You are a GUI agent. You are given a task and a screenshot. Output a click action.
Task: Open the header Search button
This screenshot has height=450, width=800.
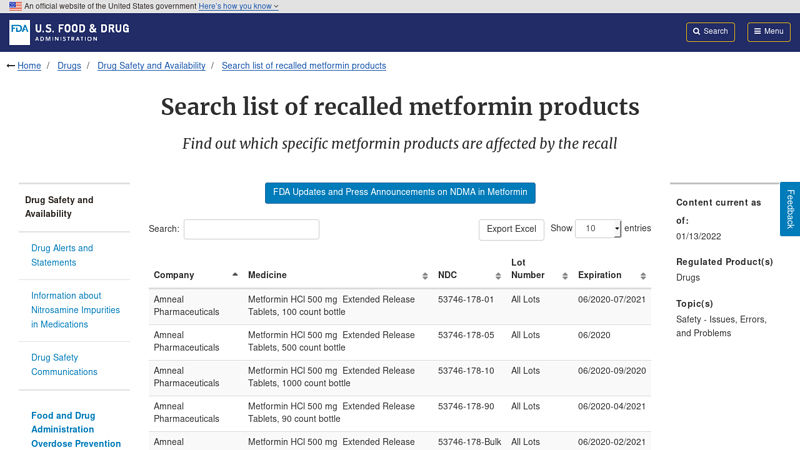710,32
